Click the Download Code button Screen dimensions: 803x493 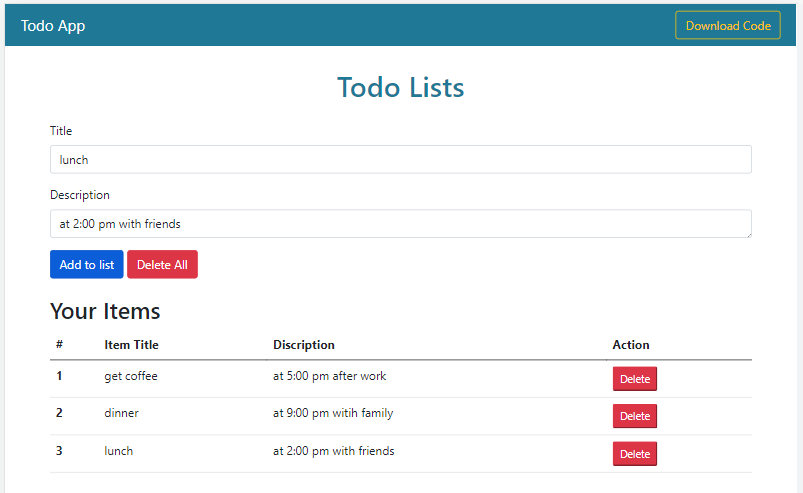click(x=728, y=25)
